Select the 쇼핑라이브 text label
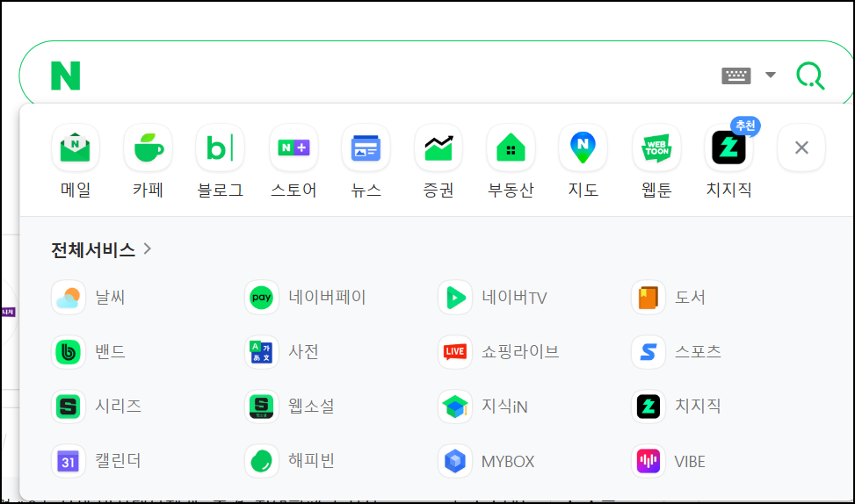The height and width of the screenshot is (504, 855). 520,351
